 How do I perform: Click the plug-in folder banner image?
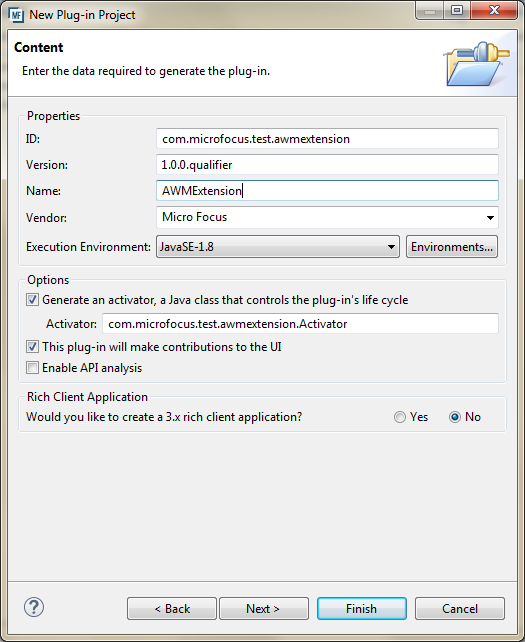pyautogui.click(x=476, y=63)
